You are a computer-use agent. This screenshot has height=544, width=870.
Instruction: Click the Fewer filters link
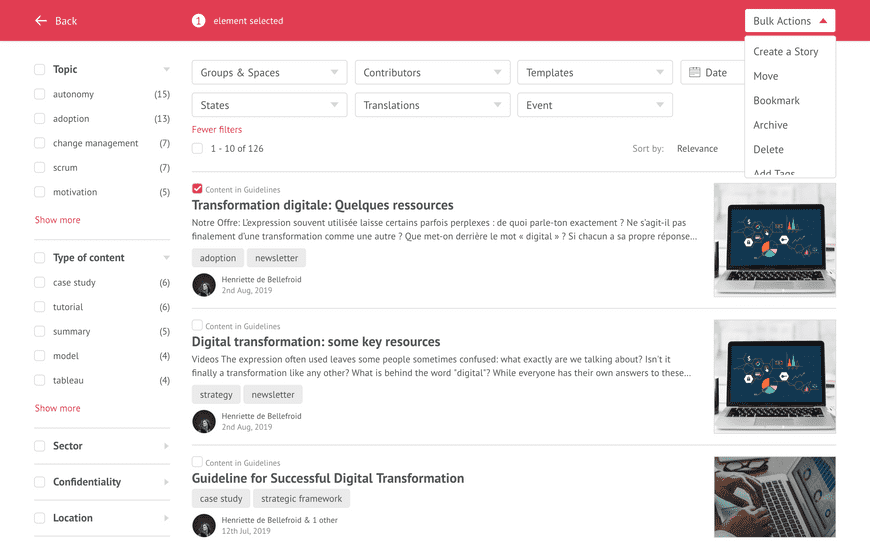(x=217, y=129)
